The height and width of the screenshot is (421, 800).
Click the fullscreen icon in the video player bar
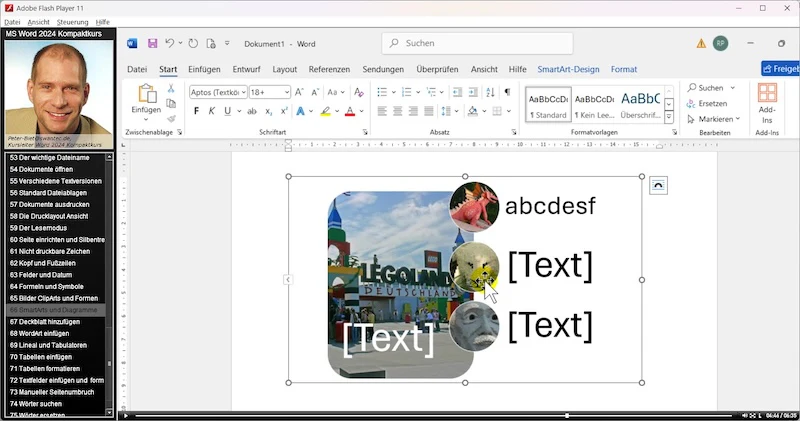(x=753, y=416)
